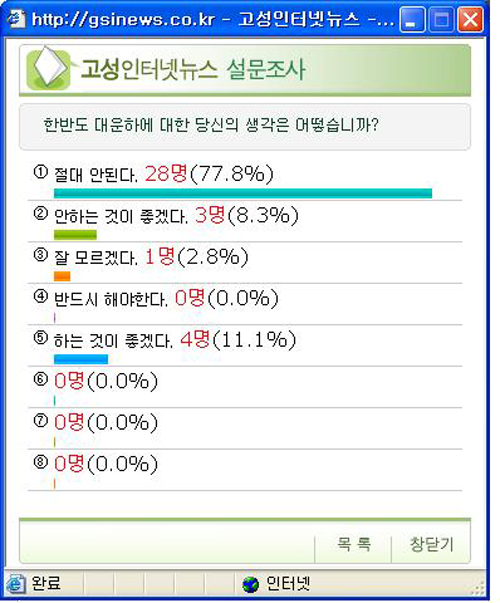Click the 창닫기 button to close the popup

[x=431, y=545]
